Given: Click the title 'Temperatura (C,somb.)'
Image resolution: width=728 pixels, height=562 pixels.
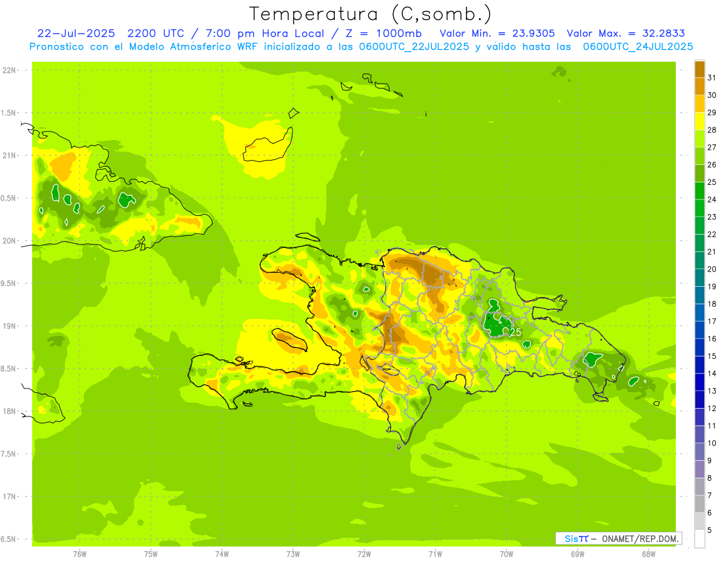Looking at the screenshot, I should coord(371,14).
